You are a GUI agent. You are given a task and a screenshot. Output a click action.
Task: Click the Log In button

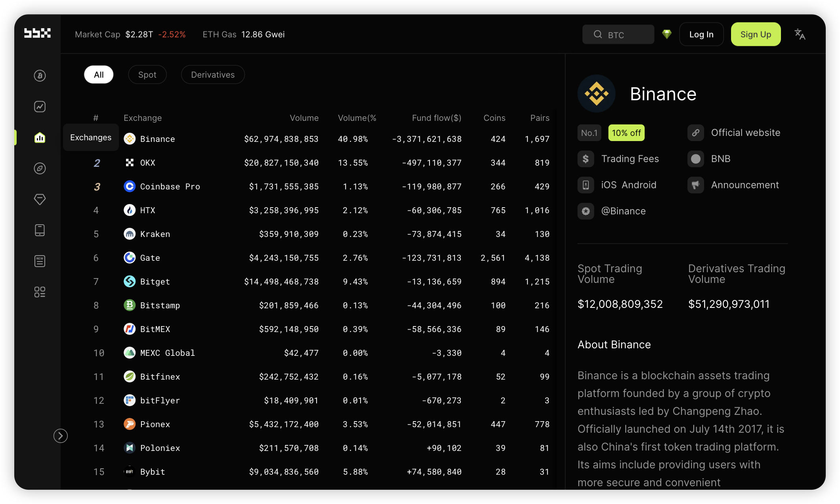[701, 34]
